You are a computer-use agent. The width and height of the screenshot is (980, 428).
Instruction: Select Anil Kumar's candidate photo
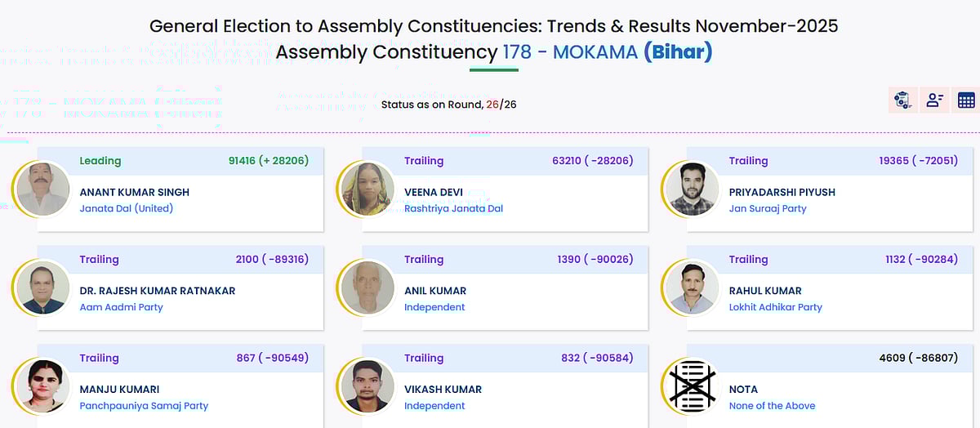(367, 288)
